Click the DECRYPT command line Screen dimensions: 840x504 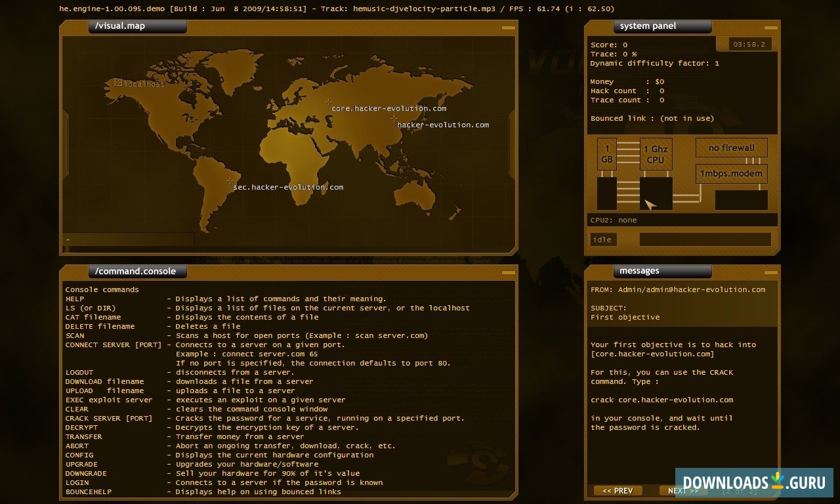coord(212,427)
